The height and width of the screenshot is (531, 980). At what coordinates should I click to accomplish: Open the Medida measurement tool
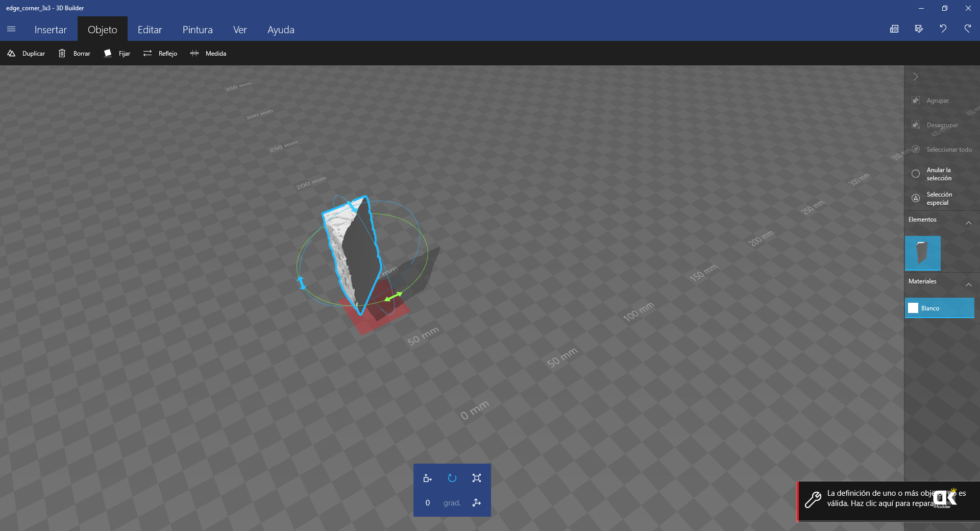pos(208,53)
